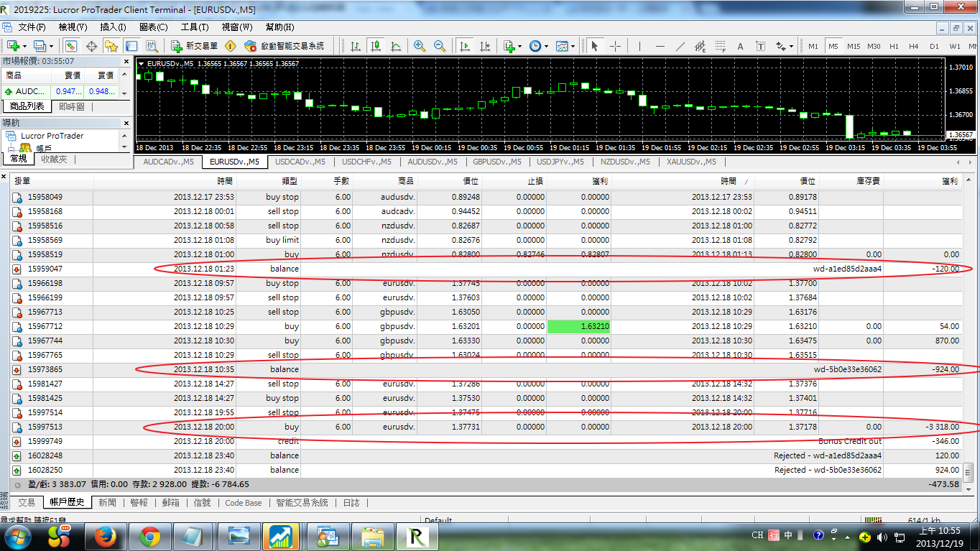
Task: Toggle the Navigator star-folder icon
Action: pos(111,46)
